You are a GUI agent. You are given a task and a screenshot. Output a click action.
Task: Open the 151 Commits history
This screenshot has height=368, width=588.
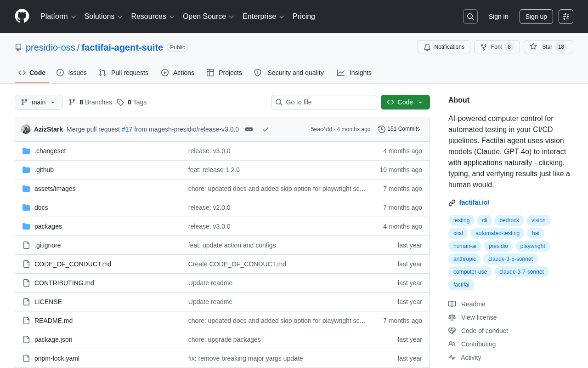(399, 129)
